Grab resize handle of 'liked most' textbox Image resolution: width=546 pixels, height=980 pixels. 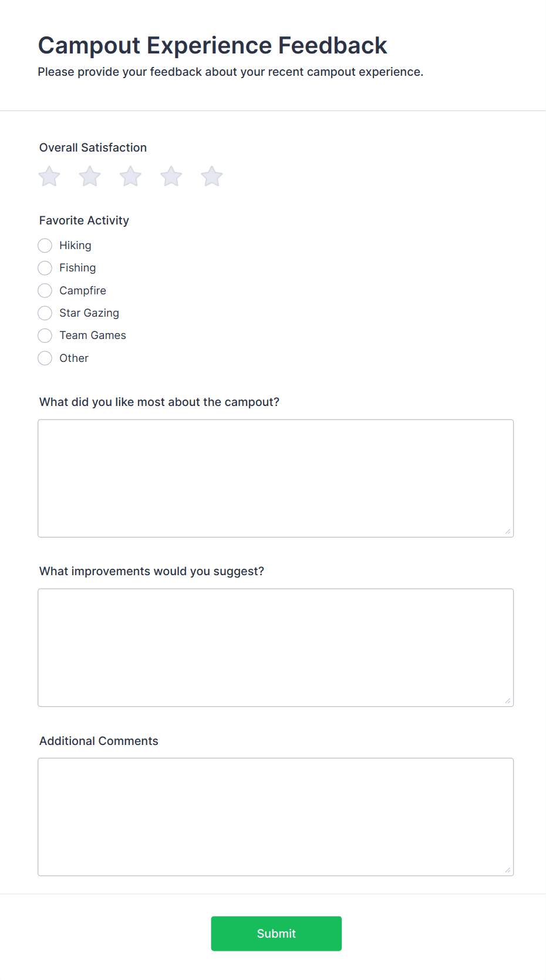click(x=508, y=532)
